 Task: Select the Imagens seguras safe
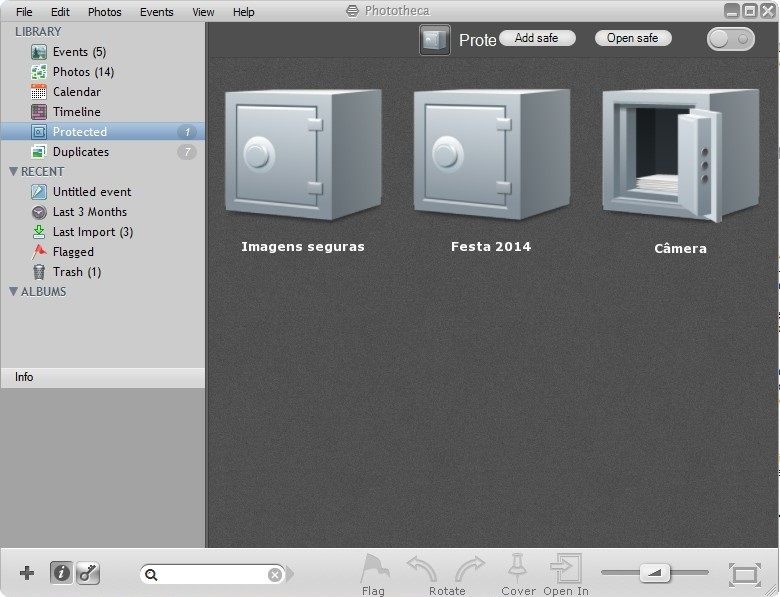(x=303, y=154)
